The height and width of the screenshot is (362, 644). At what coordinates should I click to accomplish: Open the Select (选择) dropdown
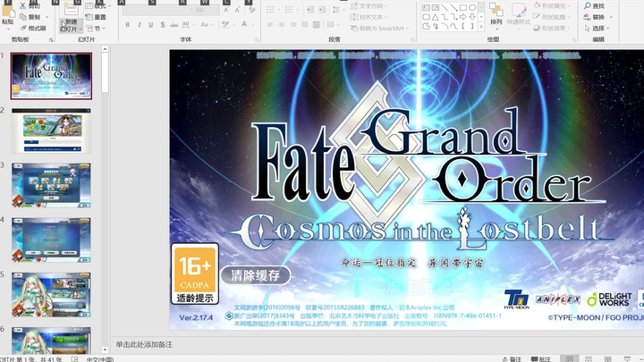pyautogui.click(x=597, y=28)
